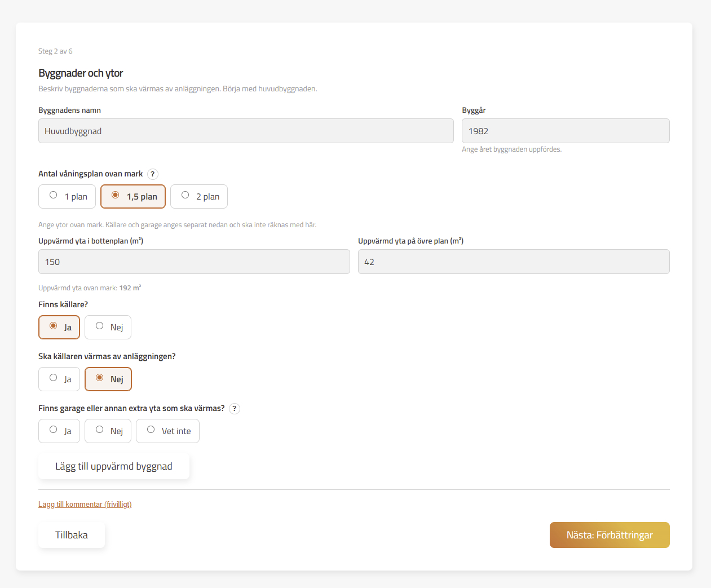
Task: Open Lägg till kommentar (frivilligt) link
Action: 85,505
